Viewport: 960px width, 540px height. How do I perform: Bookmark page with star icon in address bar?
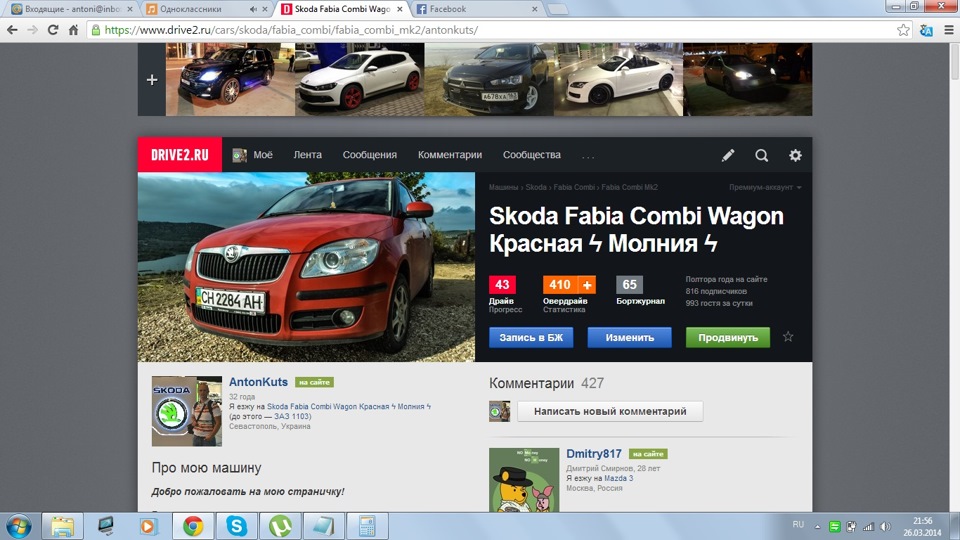tap(903, 30)
